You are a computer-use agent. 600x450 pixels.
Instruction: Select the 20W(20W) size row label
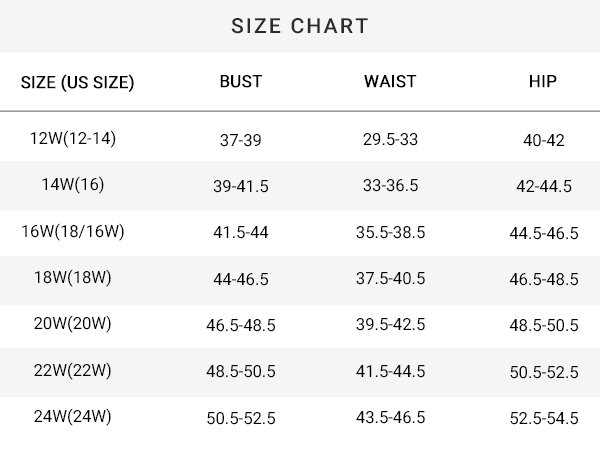(x=73, y=324)
